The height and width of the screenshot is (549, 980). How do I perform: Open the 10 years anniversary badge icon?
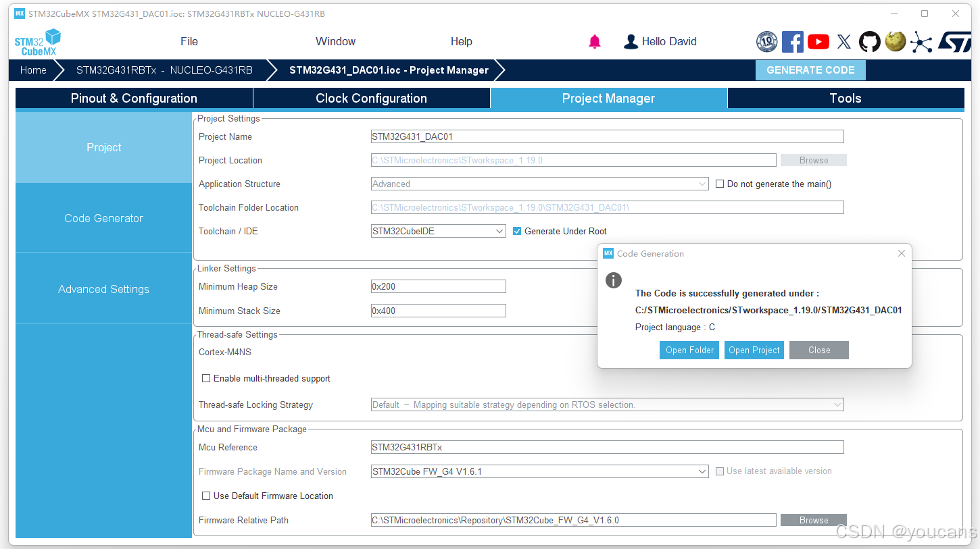(767, 42)
